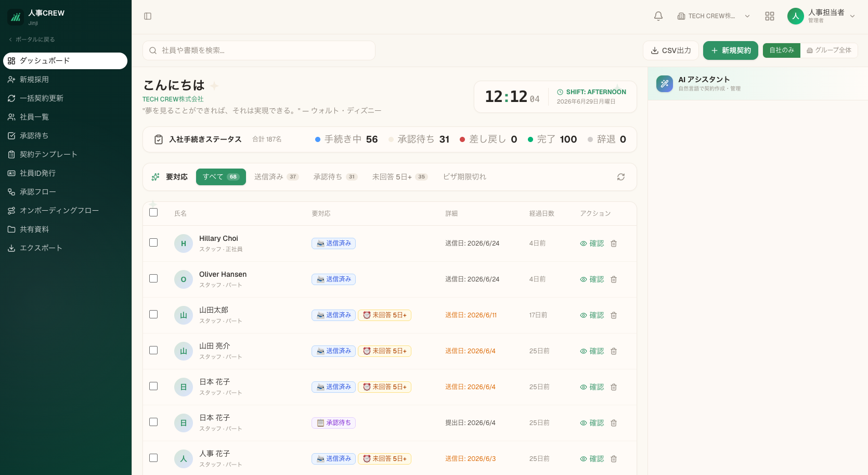Collapse the sidebar with panel toggle icon
868x475 pixels.
click(148, 16)
